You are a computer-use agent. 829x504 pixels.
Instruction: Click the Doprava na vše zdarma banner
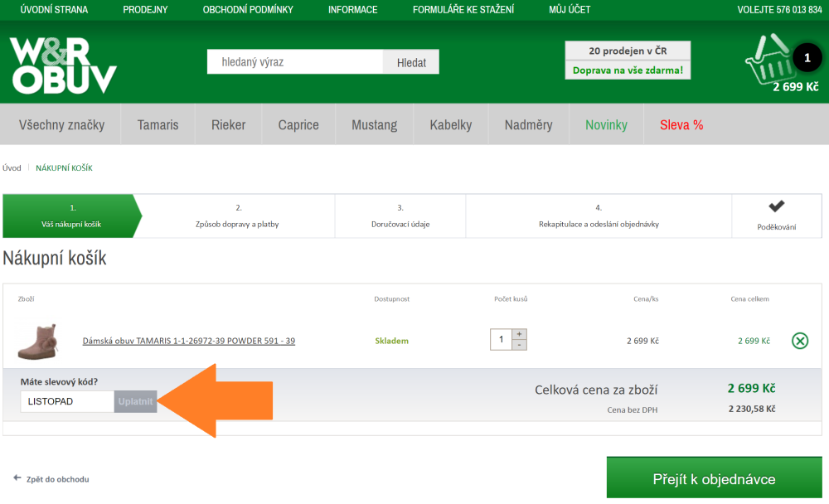tap(628, 70)
